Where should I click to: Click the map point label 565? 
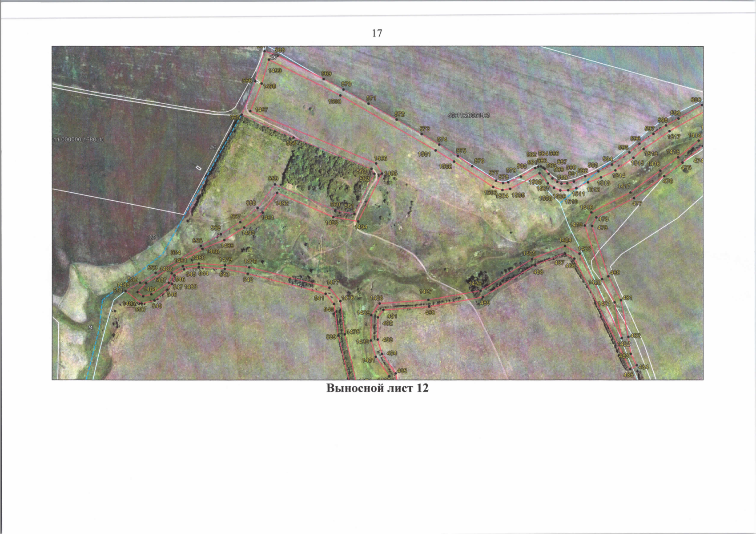235,117
